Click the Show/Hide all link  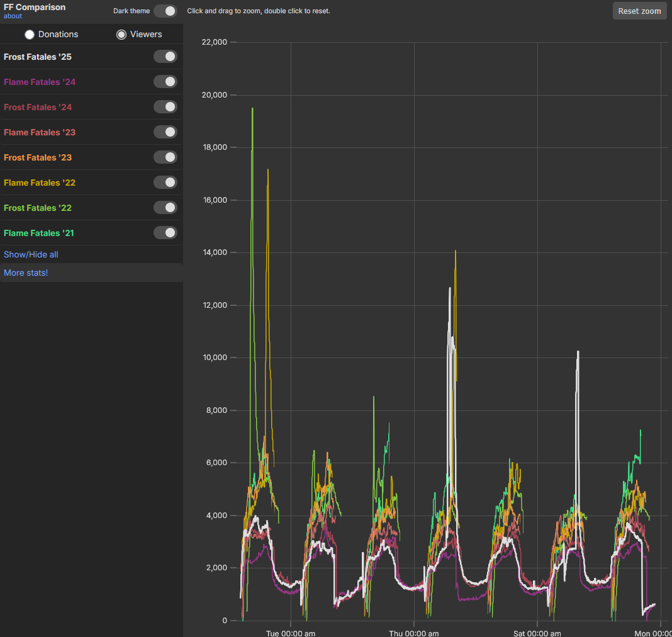coord(31,255)
